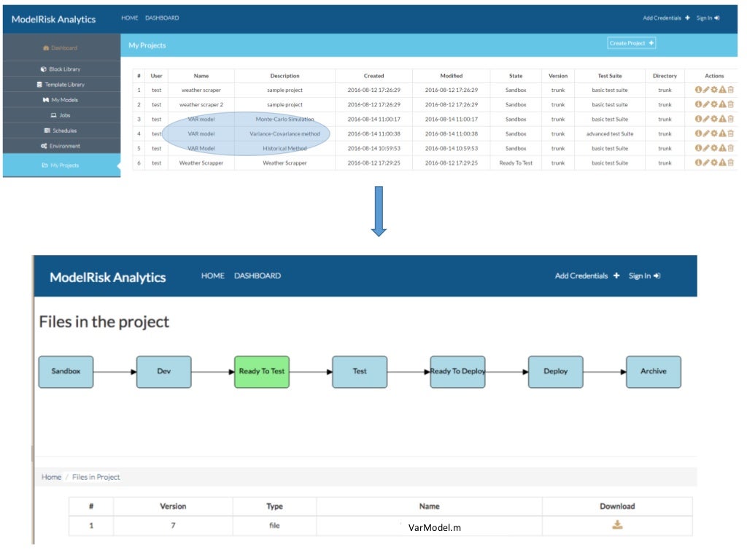The image size is (747, 560).
Task: Click 'advanced test Suite' cell
Action: (x=610, y=134)
